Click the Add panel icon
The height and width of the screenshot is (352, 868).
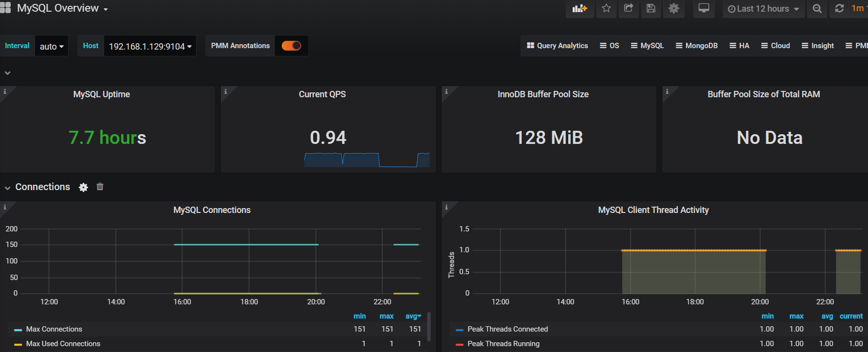[579, 9]
